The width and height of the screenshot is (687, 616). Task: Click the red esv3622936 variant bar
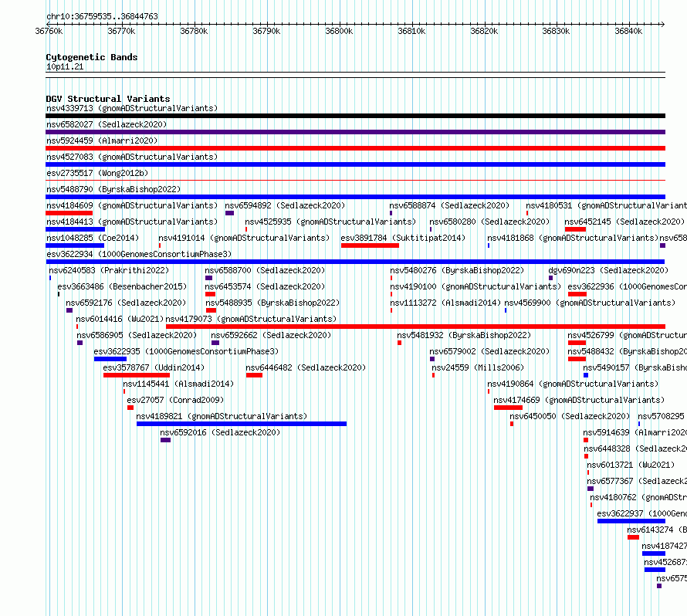click(x=577, y=294)
